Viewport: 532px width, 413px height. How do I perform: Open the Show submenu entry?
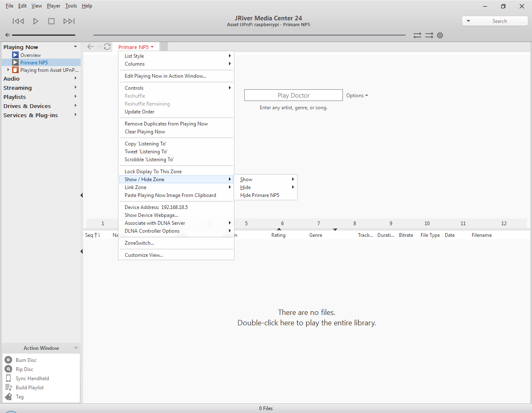[x=266, y=179]
